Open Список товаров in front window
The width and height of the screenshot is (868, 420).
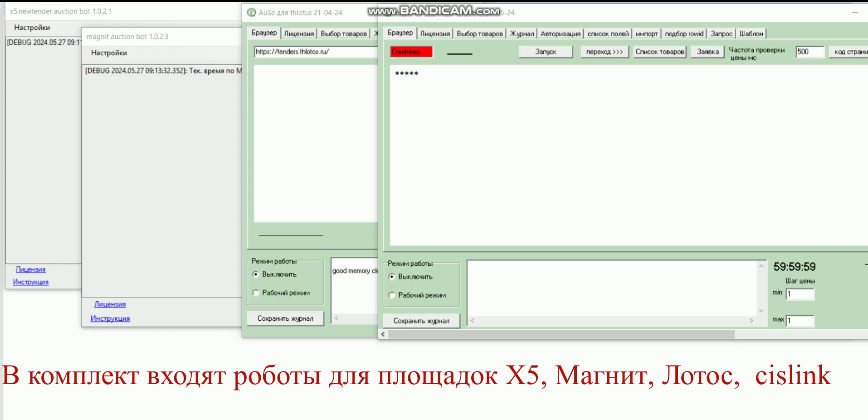(659, 52)
